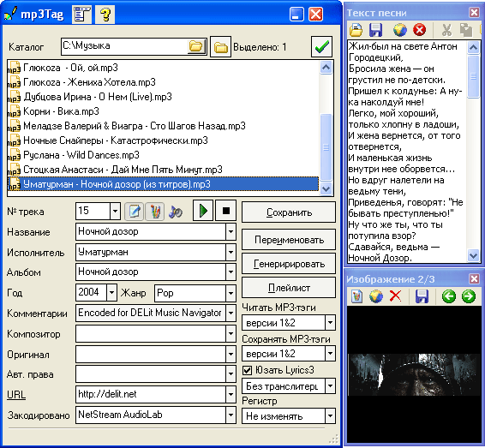Go to previous image green arrow
This screenshot has width=485, height=448.
click(x=448, y=296)
